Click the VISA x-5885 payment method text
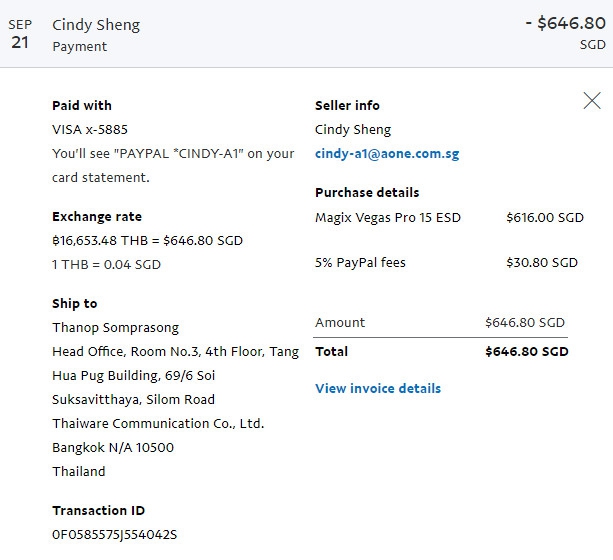 [x=90, y=129]
